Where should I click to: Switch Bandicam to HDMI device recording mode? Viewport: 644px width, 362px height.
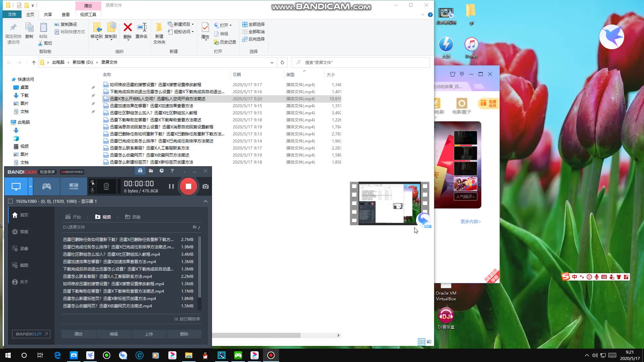tap(74, 186)
